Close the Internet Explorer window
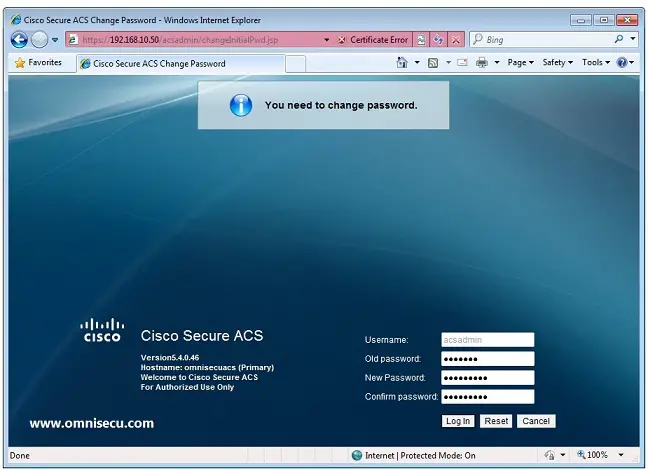Screen dimensions: 648x469 click(x=627, y=20)
